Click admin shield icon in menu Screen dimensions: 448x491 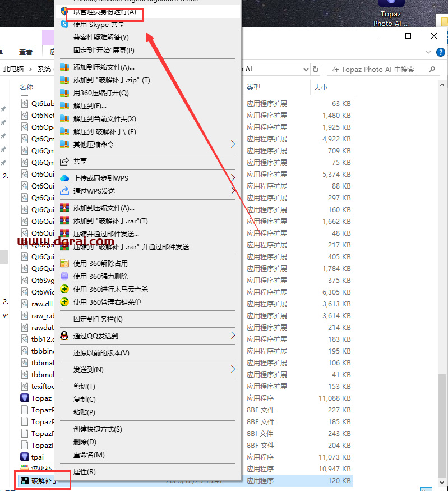point(64,11)
